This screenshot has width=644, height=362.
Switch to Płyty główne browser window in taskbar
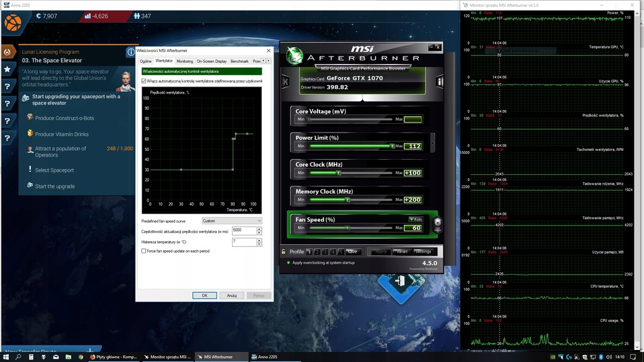(114, 357)
